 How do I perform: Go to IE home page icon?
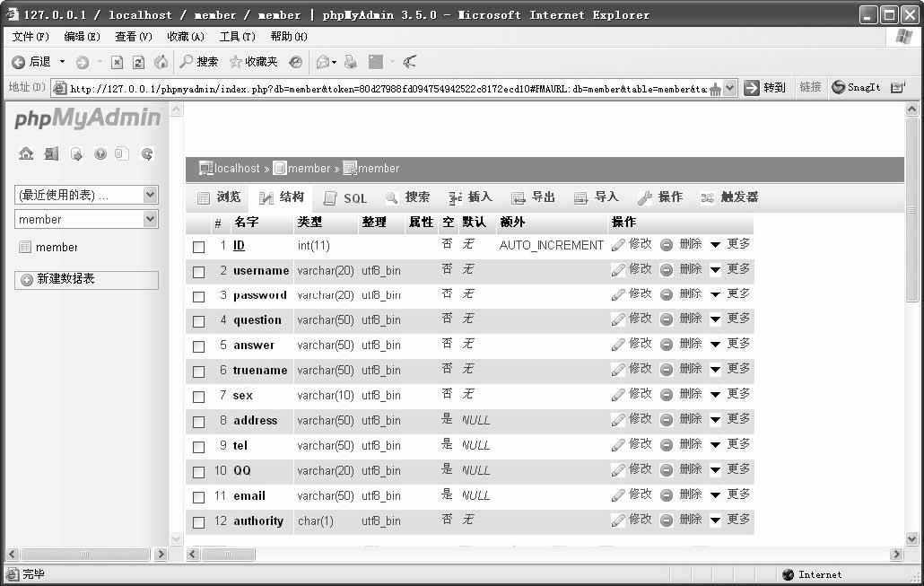click(161, 62)
